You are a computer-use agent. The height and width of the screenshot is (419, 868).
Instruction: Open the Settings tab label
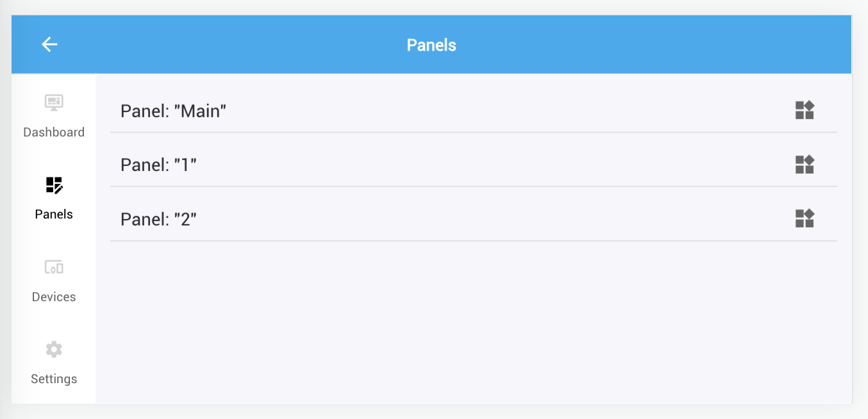pyautogui.click(x=54, y=379)
